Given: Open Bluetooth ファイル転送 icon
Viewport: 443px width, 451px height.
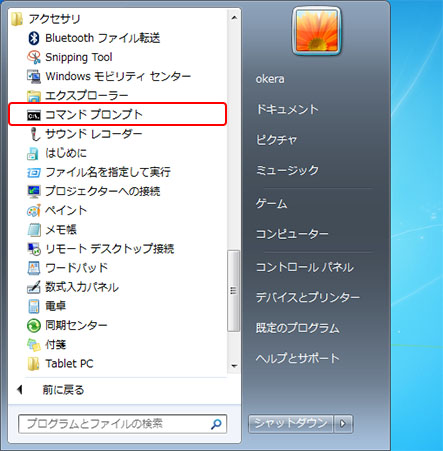Looking at the screenshot, I should pos(34,38).
